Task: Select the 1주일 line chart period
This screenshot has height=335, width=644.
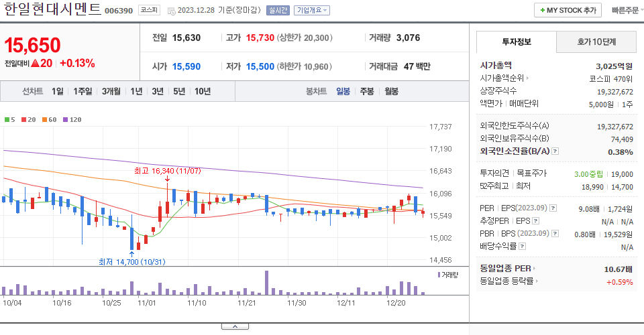Action: [83, 91]
